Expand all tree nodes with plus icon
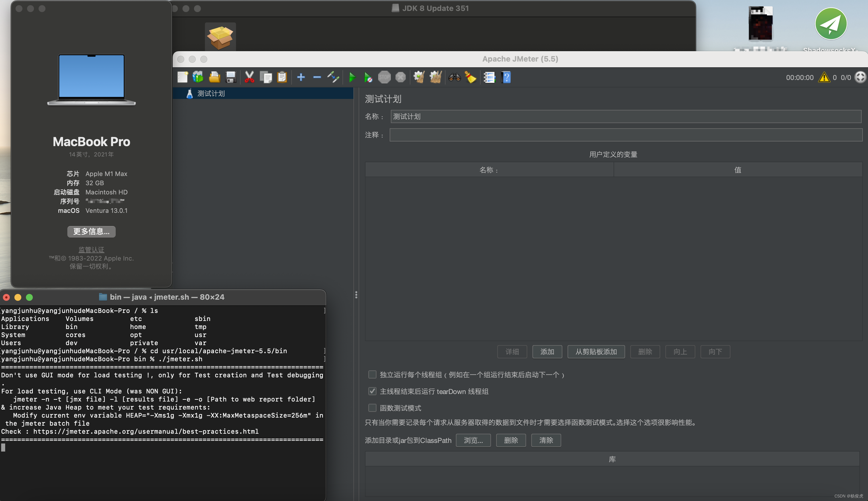The height and width of the screenshot is (501, 868). click(x=301, y=77)
